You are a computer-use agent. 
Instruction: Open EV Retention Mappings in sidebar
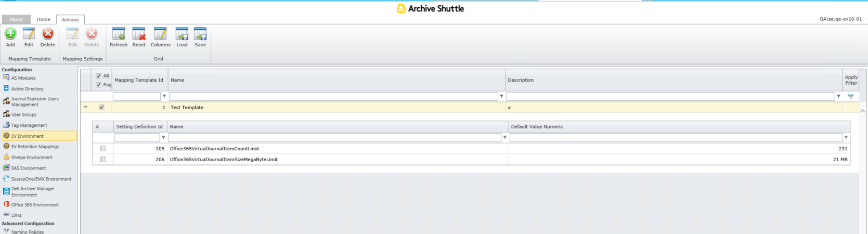point(35,147)
